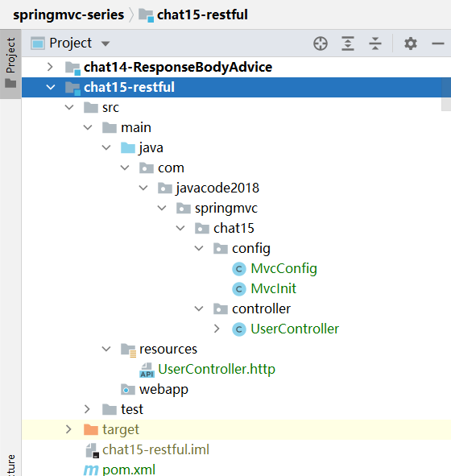This screenshot has height=476, width=451.
Task: Expand the UserController class node
Action: (217, 329)
